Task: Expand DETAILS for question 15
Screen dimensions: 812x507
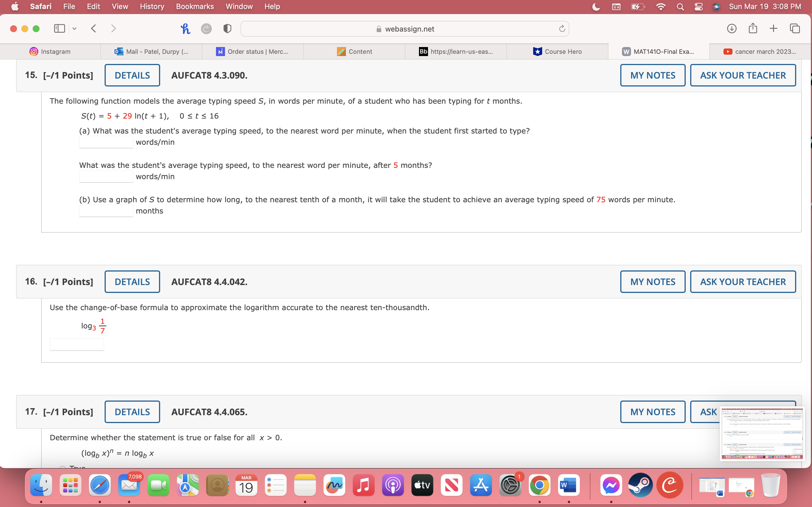Action: pos(132,75)
